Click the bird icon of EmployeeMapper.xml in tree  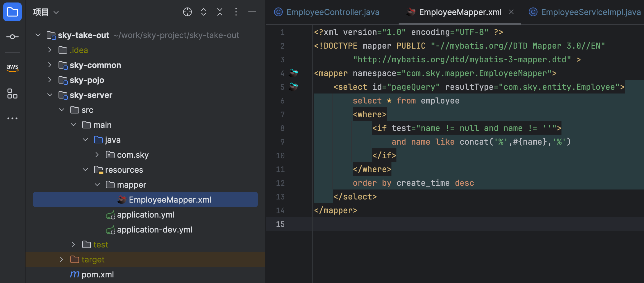pyautogui.click(x=122, y=199)
